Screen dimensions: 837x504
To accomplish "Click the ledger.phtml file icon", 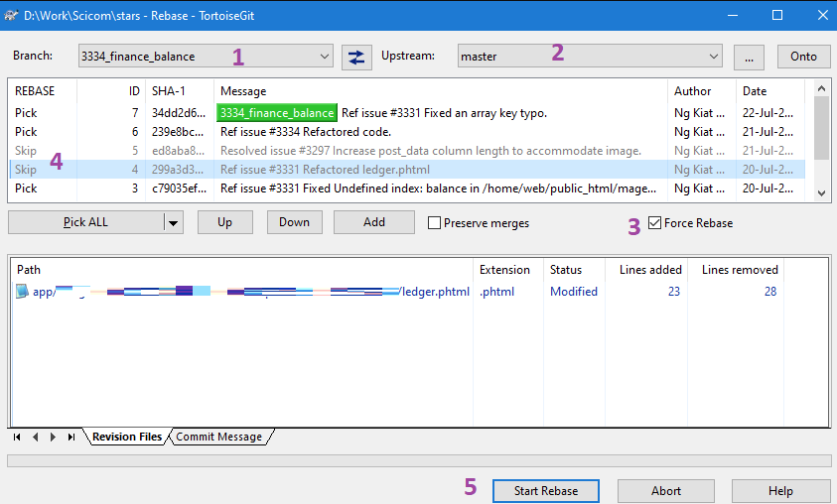I will 24,292.
